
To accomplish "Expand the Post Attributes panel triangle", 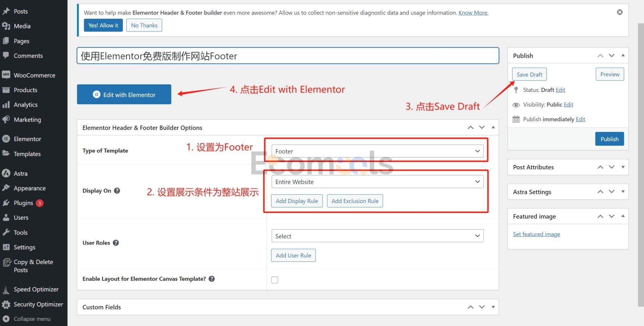I will [623, 167].
